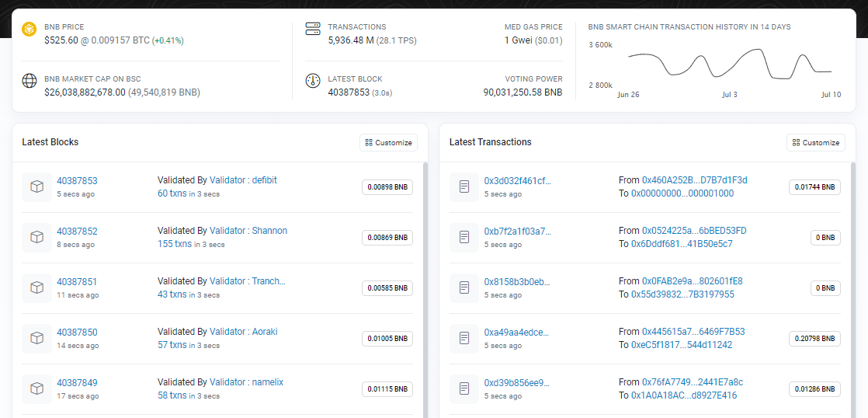This screenshot has height=418, width=868.
Task: Click the 14-day transaction history chart line
Action: point(730,64)
